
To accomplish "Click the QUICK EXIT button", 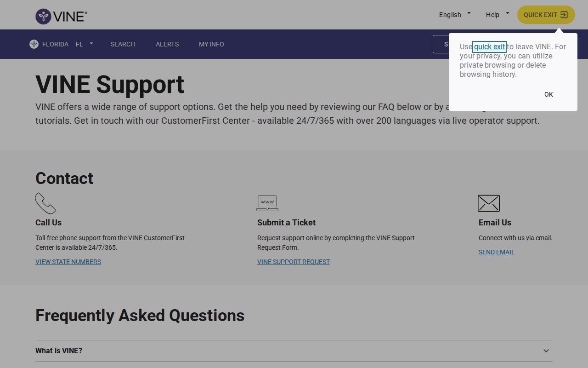I will [x=546, y=15].
